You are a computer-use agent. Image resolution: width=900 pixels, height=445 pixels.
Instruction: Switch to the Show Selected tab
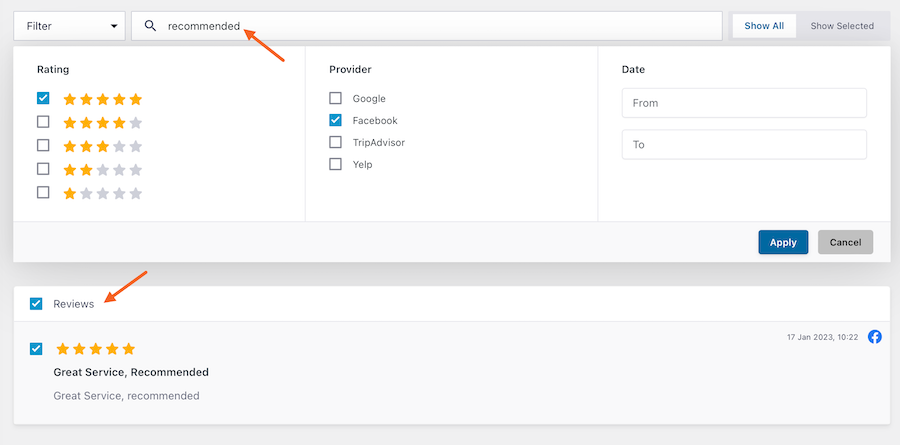click(x=842, y=26)
